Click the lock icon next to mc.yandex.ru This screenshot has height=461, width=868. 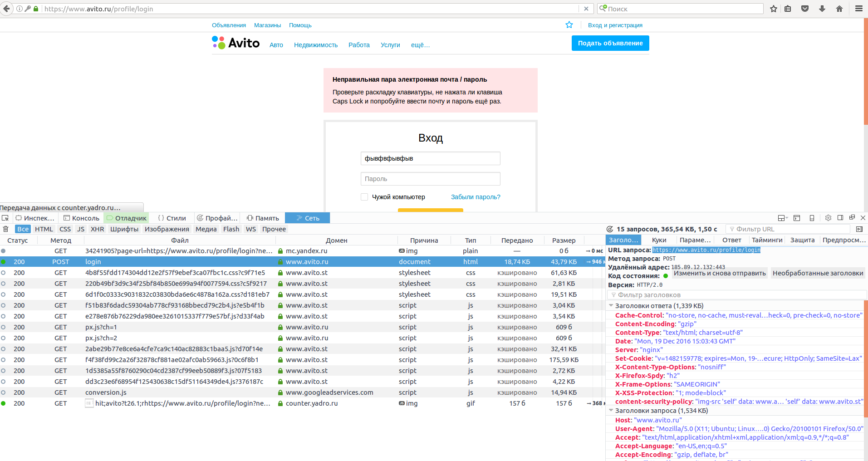click(x=280, y=251)
